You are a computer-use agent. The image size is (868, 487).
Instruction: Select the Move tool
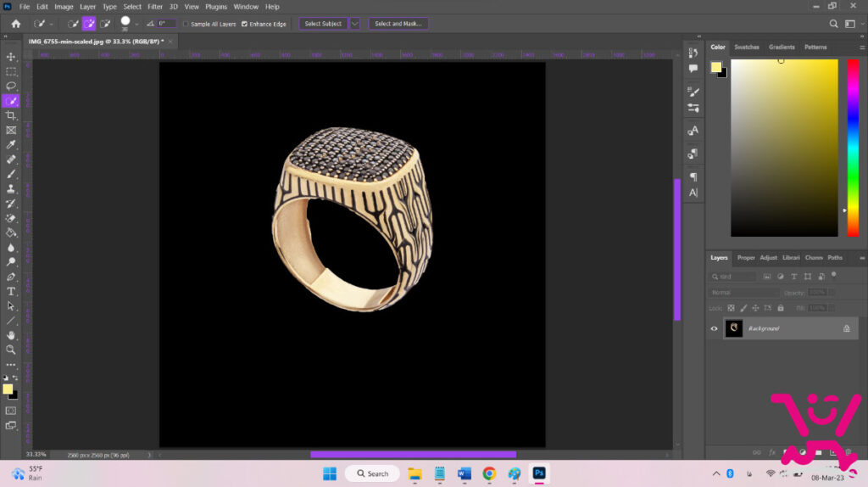coord(11,57)
